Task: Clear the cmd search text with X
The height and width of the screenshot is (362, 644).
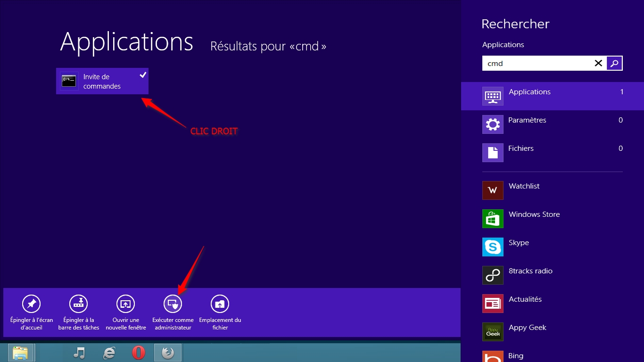Action: coord(598,63)
